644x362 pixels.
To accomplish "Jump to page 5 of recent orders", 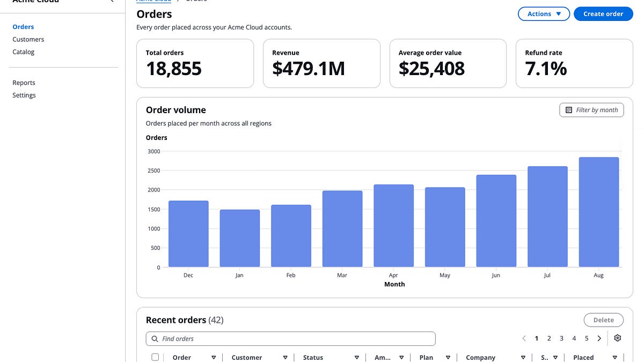I will tap(587, 338).
